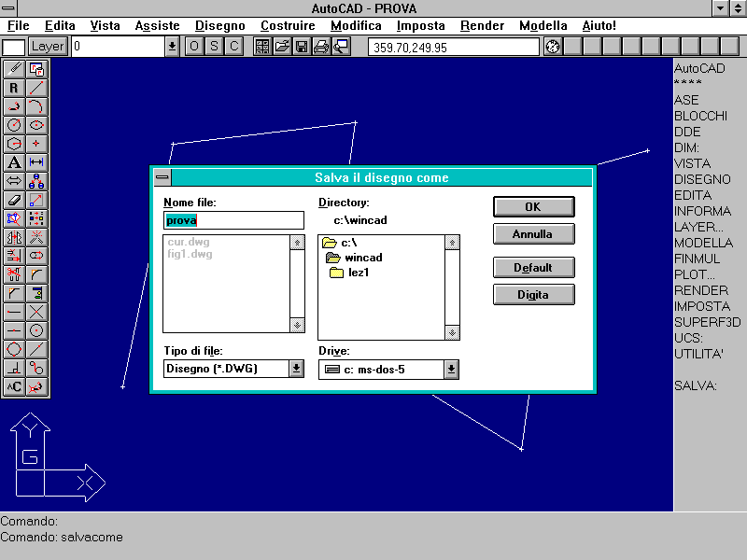Choose the Arc drawing tool

[x=36, y=106]
